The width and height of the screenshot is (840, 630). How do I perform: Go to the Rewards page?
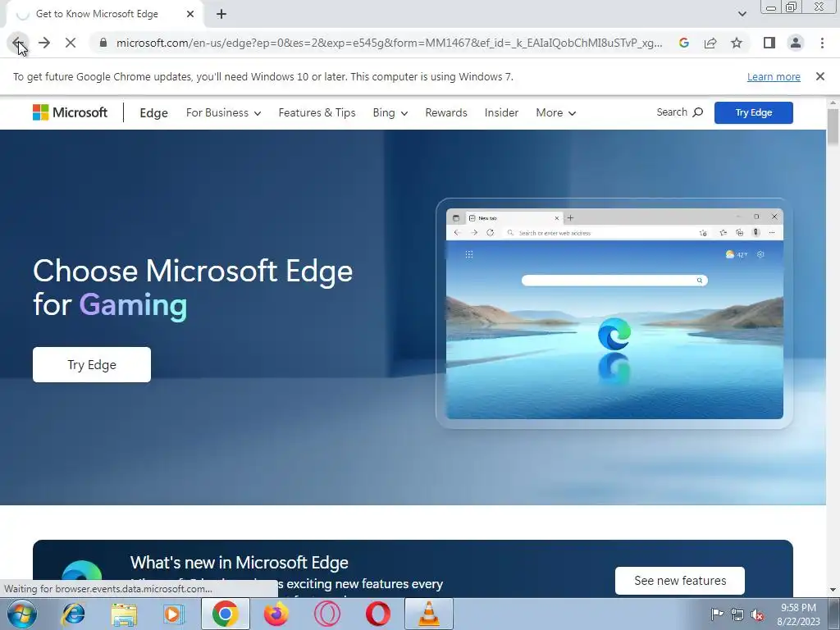point(446,112)
